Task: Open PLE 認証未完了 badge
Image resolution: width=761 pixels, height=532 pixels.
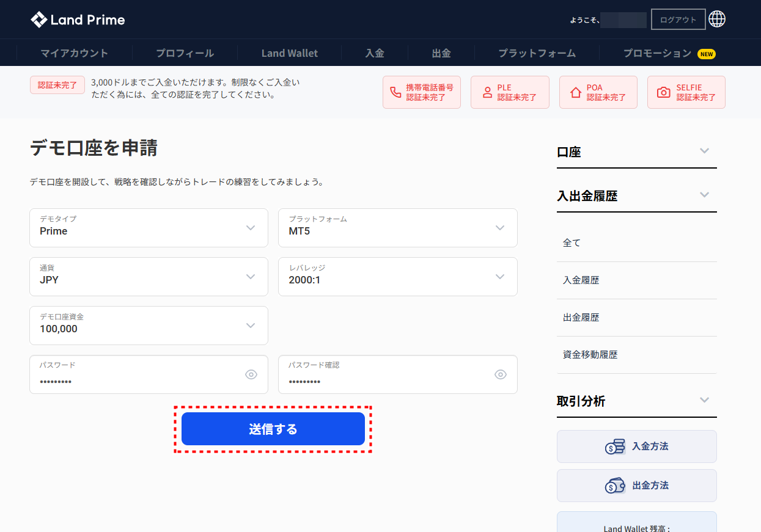Action: click(x=510, y=92)
